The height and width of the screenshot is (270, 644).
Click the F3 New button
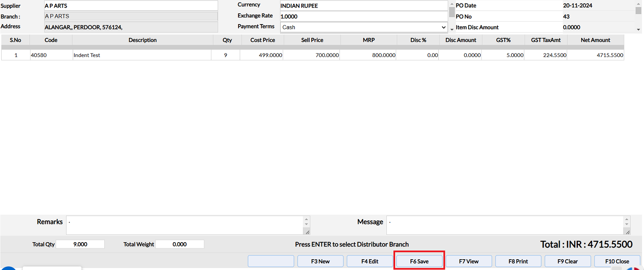click(x=320, y=261)
